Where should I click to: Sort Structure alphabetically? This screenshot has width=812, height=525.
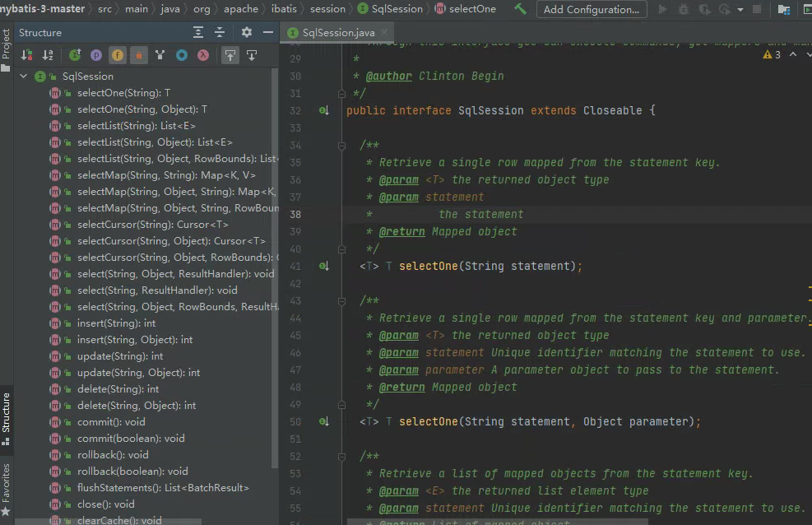pyautogui.click(x=48, y=55)
